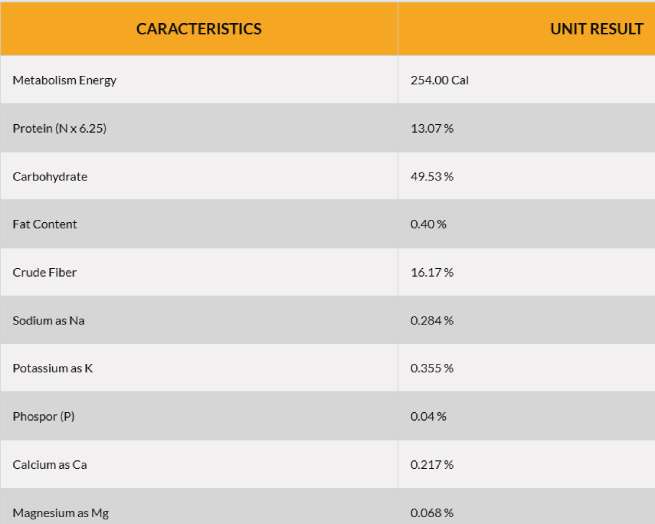655x524 pixels.
Task: Select the Phospor (P) row label
Action: coord(43,416)
